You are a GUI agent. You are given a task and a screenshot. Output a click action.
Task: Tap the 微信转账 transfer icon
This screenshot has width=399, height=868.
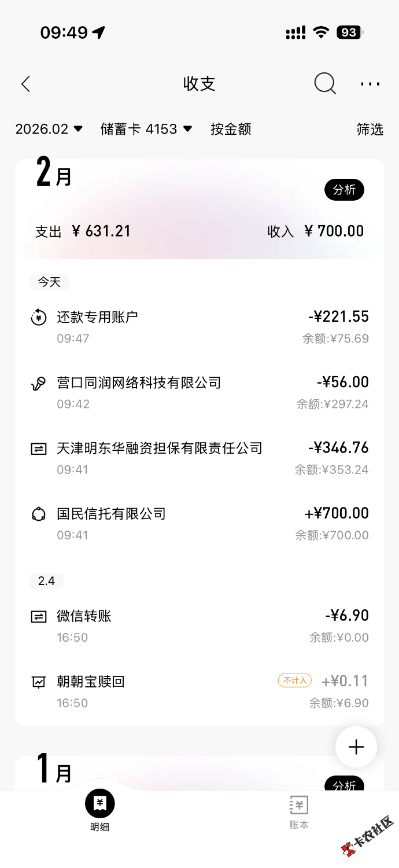tap(39, 616)
